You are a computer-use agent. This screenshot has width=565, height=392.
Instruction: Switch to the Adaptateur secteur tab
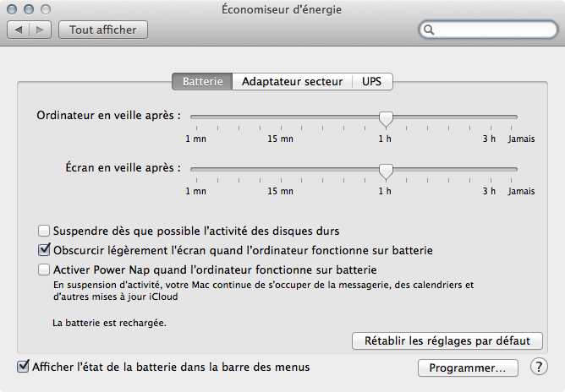292,82
